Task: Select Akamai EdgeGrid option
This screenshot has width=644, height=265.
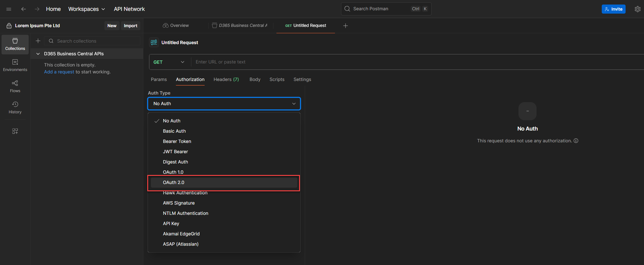Action: [224, 234]
